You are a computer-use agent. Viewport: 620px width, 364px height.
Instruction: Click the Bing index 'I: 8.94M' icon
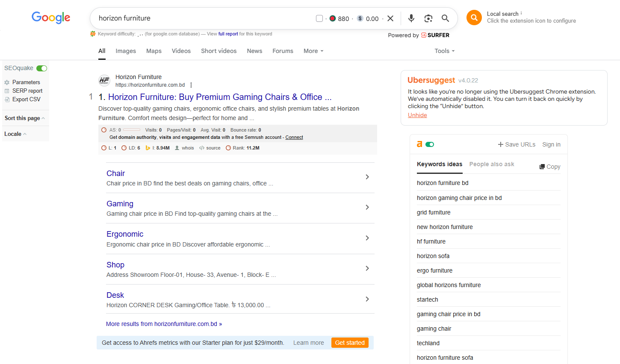148,148
